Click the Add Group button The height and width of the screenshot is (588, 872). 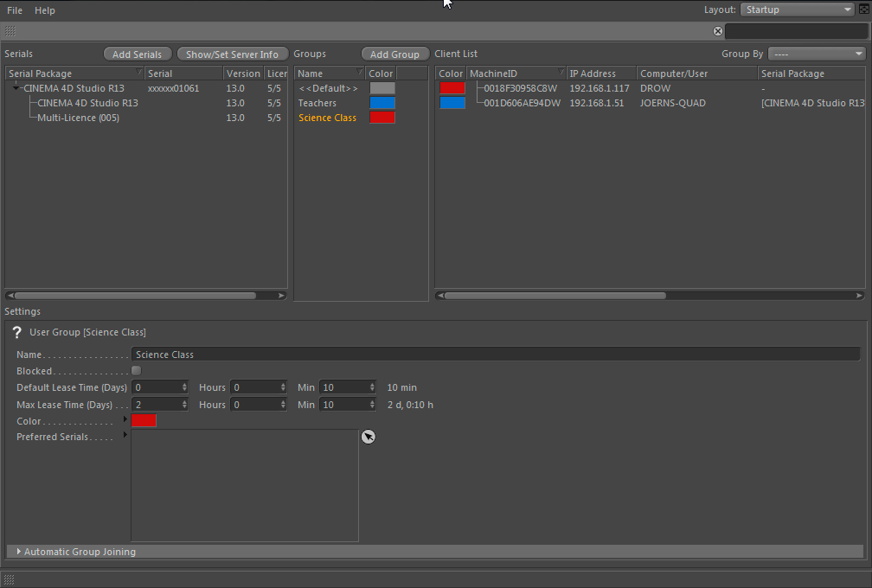(394, 54)
